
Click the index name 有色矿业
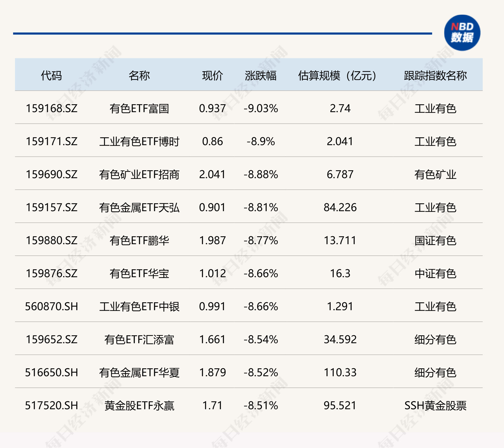click(x=435, y=174)
